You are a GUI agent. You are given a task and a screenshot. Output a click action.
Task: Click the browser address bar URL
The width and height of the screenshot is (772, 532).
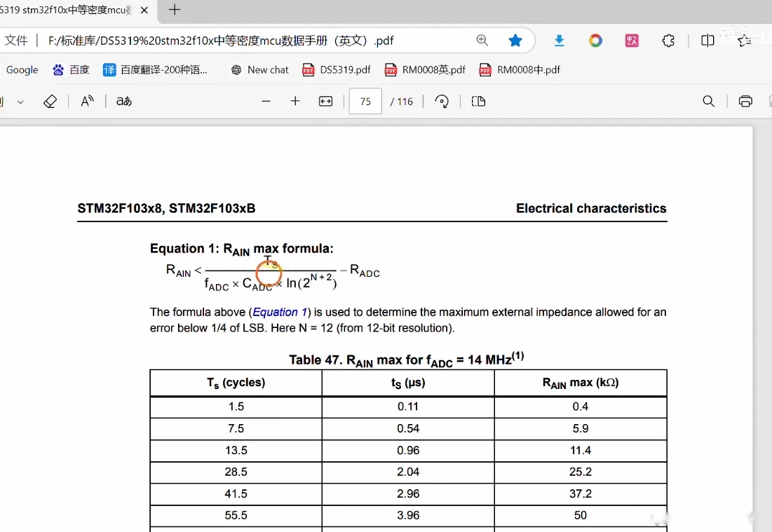tap(221, 41)
